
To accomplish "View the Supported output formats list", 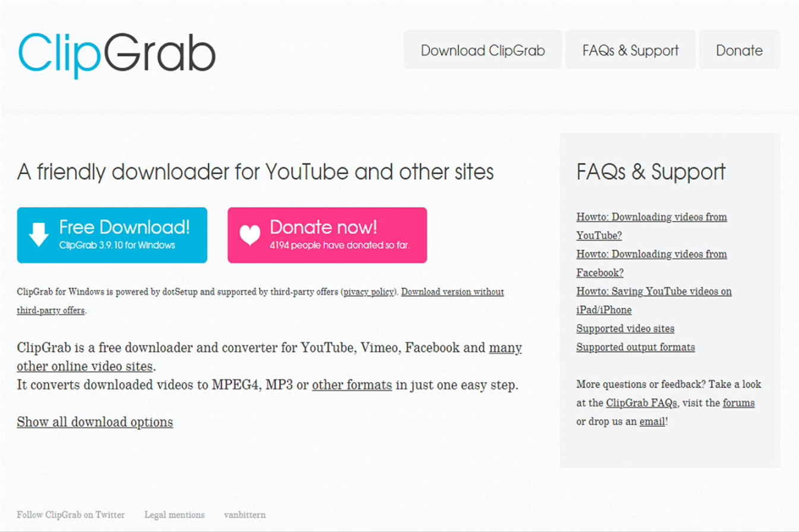I will [x=636, y=347].
